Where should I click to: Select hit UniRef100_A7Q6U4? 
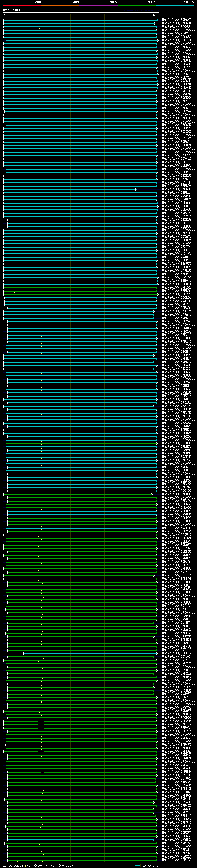pos(177,23)
